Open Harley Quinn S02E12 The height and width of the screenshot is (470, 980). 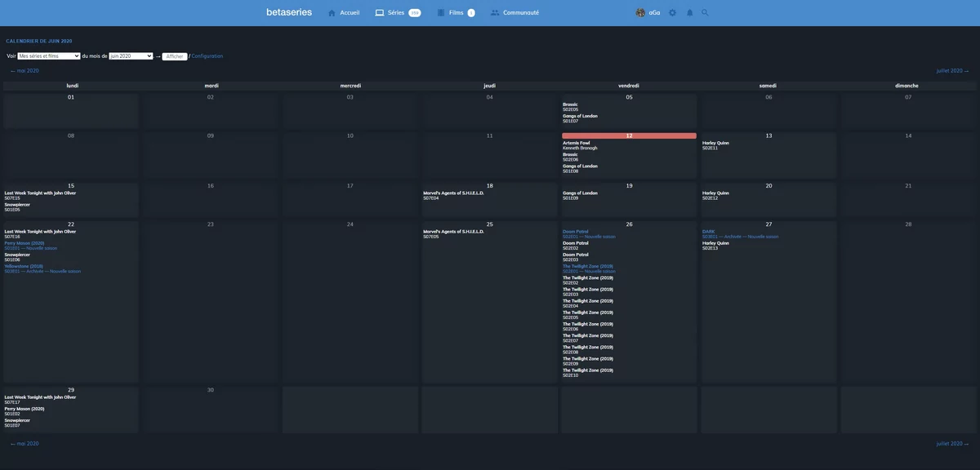point(715,195)
